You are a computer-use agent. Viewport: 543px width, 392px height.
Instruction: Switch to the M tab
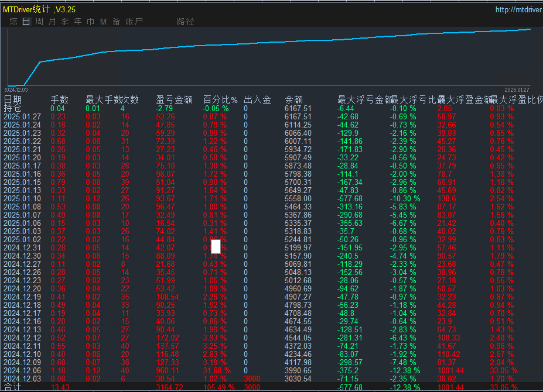pyautogui.click(x=103, y=22)
